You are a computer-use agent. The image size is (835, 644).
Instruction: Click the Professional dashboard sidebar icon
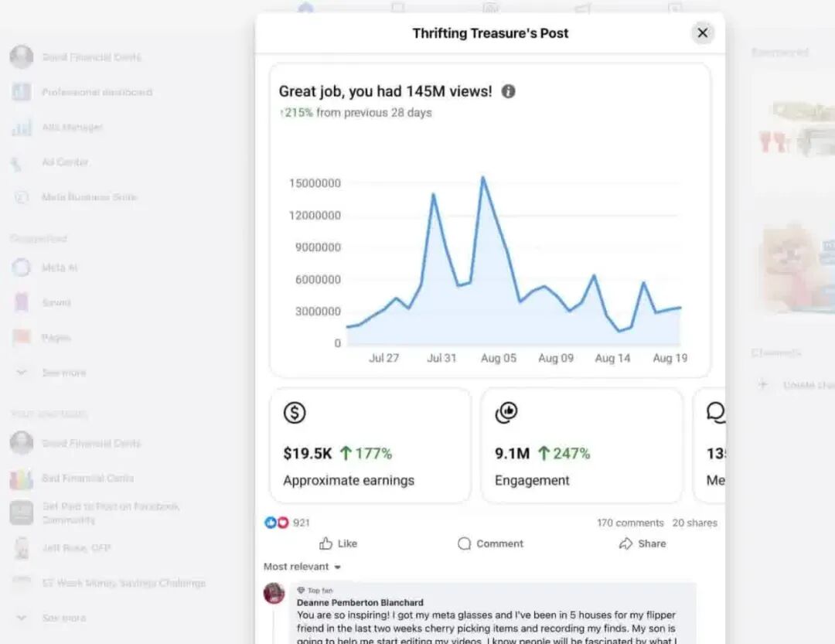(x=22, y=92)
